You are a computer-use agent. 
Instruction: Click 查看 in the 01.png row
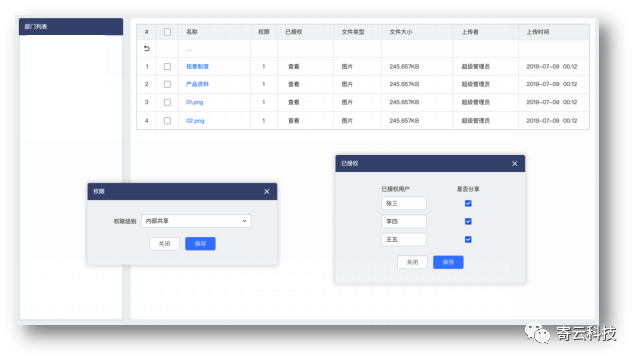pyautogui.click(x=293, y=102)
